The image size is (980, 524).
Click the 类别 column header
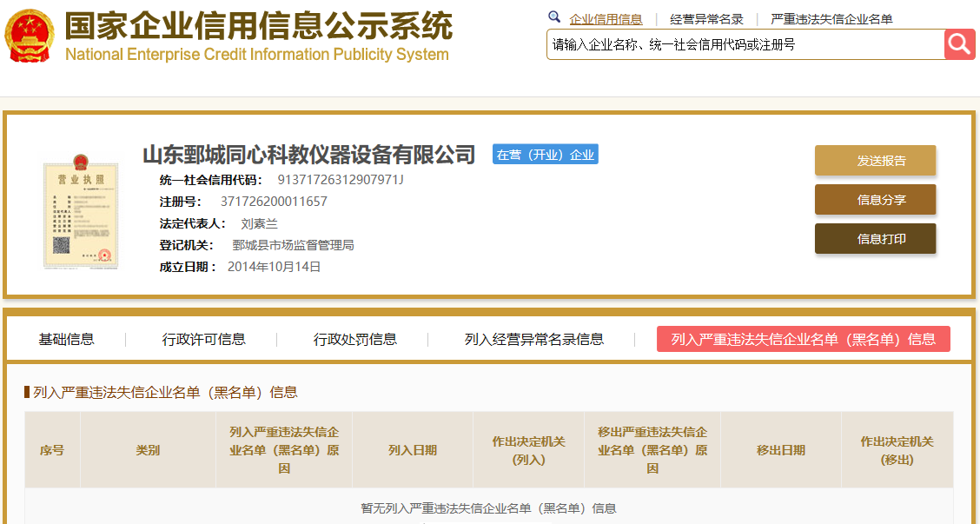(x=148, y=450)
